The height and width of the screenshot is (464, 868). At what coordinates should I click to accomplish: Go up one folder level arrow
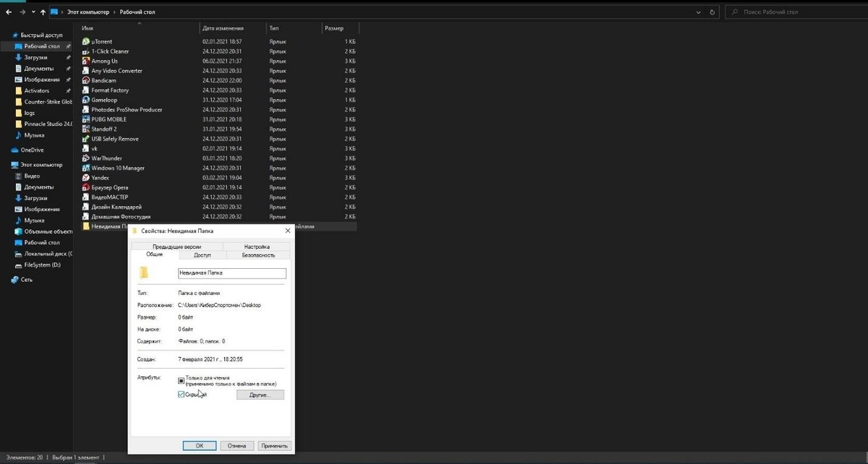coord(43,12)
